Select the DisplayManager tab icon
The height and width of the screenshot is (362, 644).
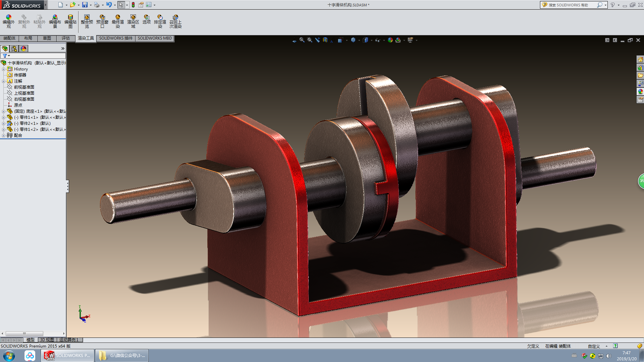point(23,49)
